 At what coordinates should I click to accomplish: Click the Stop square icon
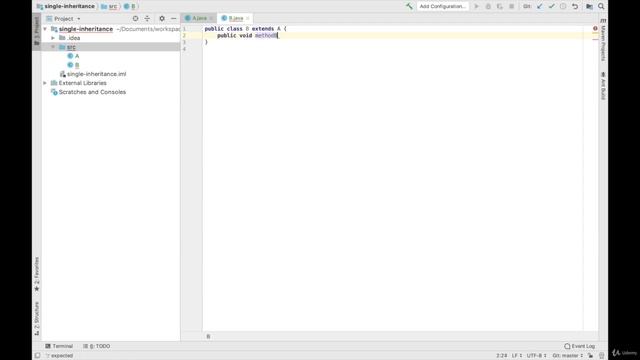click(x=511, y=6)
